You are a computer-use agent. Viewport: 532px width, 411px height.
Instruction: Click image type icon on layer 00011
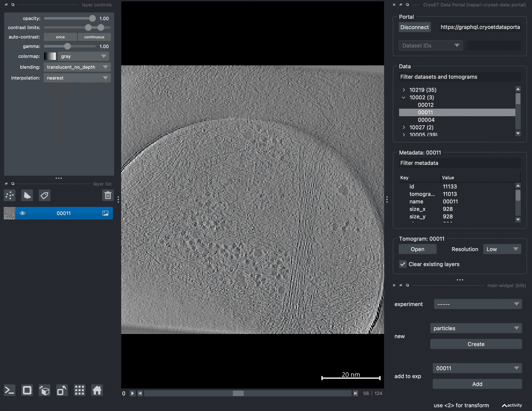coord(106,213)
